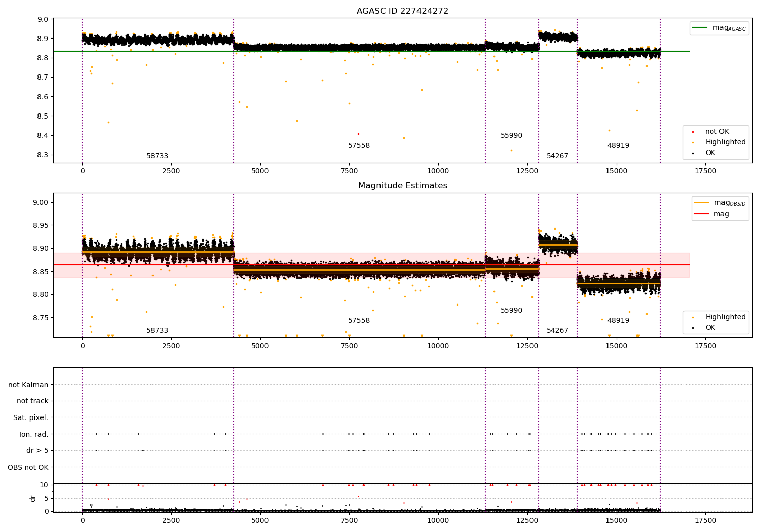Click the 'OBS not OK' row label
760x532 pixels.
click(x=28, y=467)
